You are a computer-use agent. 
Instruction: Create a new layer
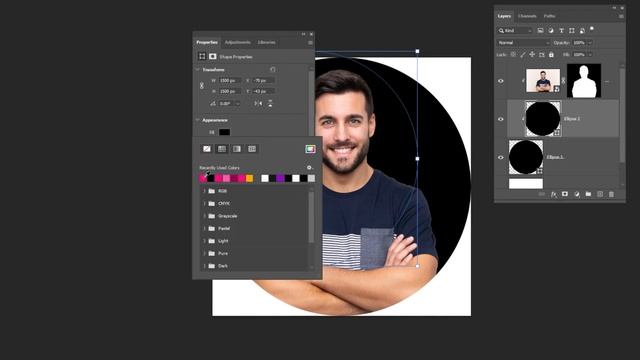point(600,194)
